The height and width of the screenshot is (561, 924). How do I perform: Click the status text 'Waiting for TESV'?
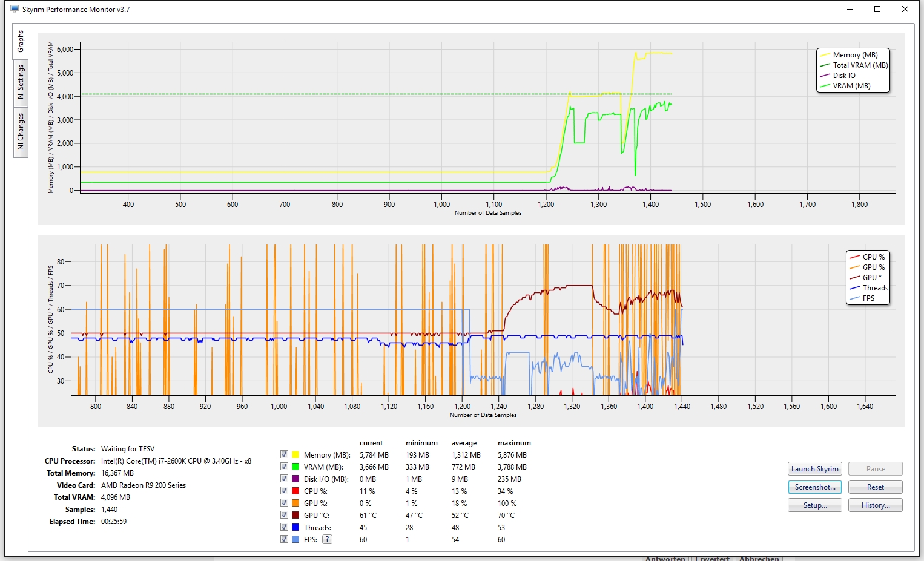point(128,449)
